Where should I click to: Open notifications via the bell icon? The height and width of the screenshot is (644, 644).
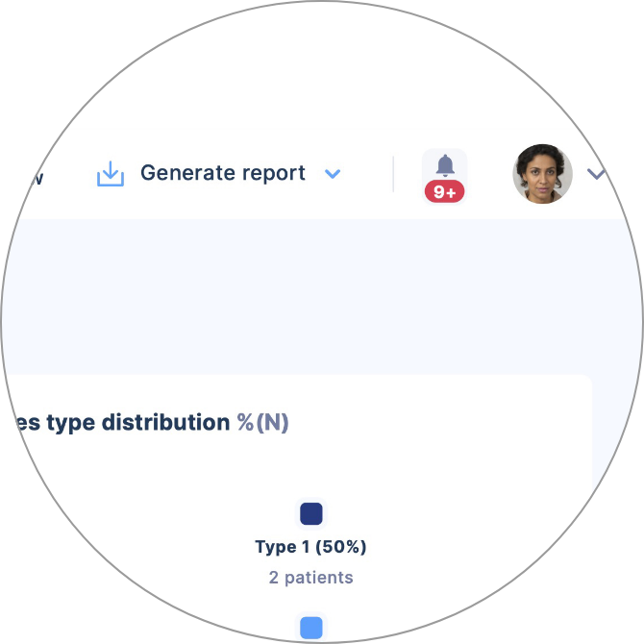tap(445, 165)
